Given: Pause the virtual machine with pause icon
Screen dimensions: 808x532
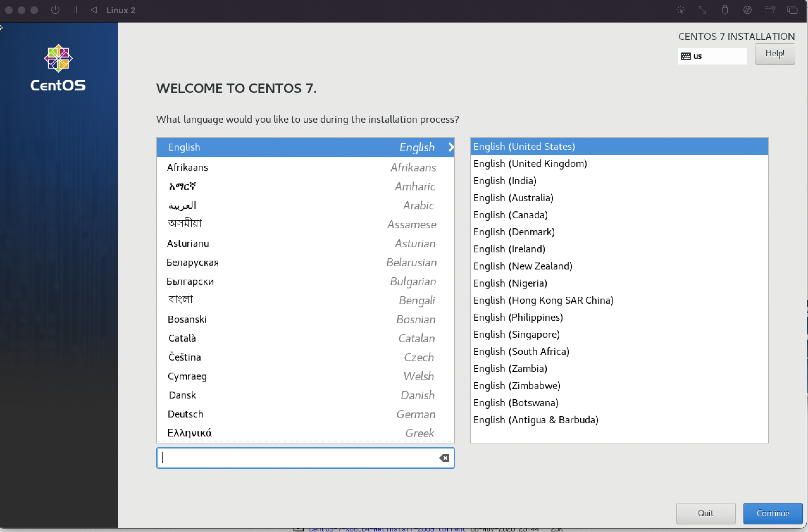Looking at the screenshot, I should [x=75, y=10].
